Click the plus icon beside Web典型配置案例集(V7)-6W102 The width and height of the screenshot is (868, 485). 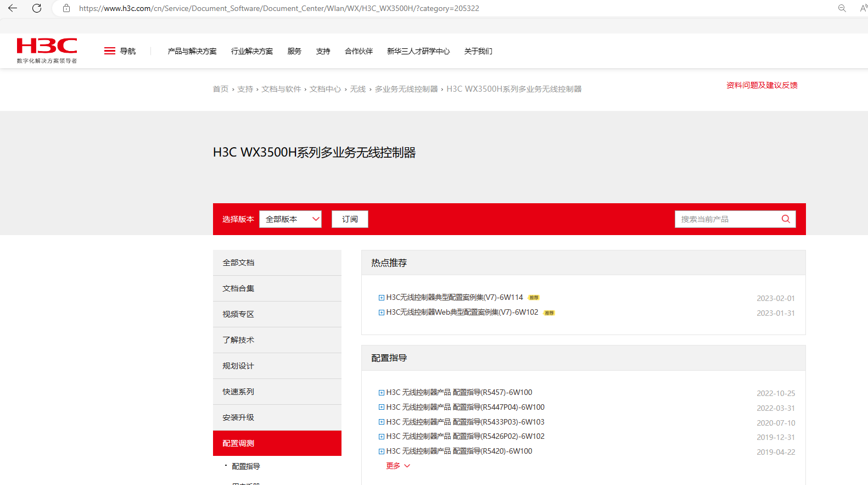point(382,313)
